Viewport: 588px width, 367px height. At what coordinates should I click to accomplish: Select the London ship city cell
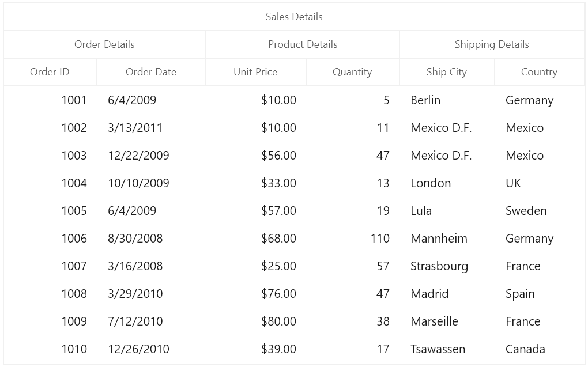coord(447,183)
